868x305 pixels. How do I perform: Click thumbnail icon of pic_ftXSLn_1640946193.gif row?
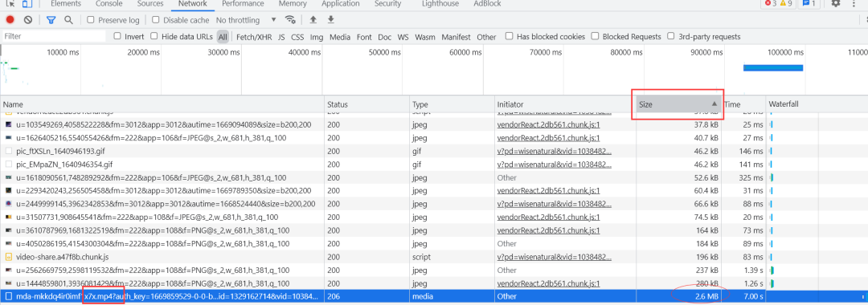click(8, 151)
